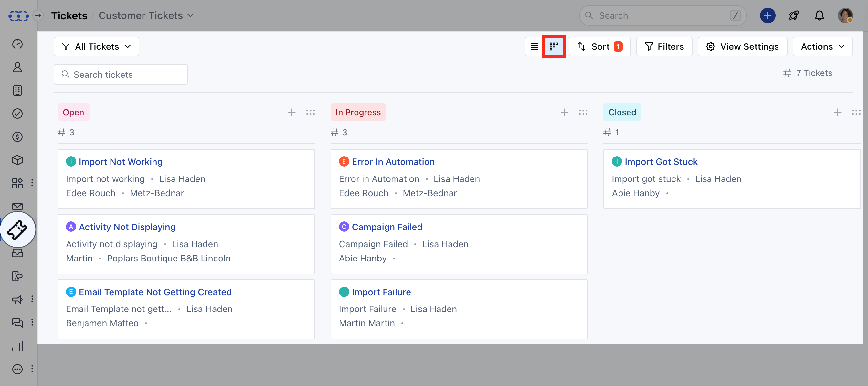Open options dots beside megaphone icon
The image size is (868, 386).
click(32, 299)
